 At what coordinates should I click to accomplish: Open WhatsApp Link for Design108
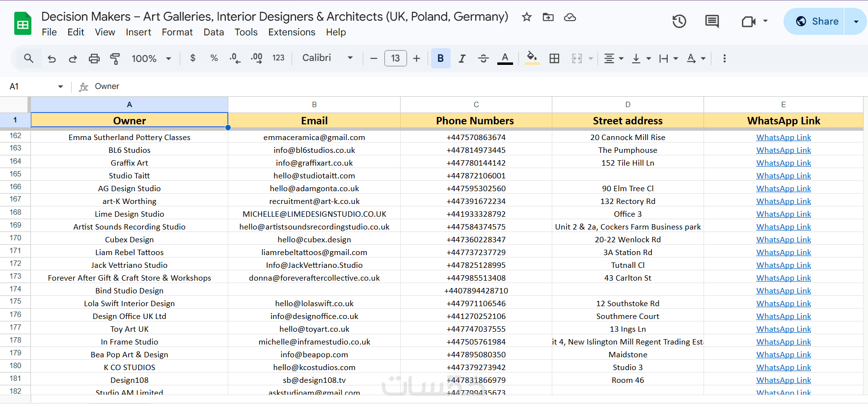point(784,380)
